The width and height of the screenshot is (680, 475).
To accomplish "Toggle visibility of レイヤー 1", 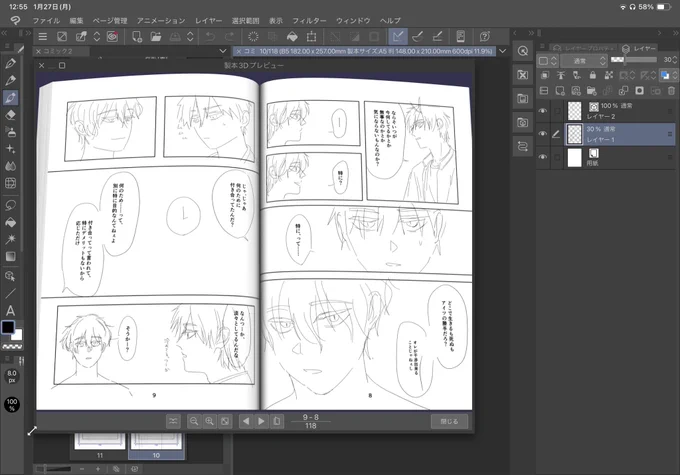I will pyautogui.click(x=543, y=134).
